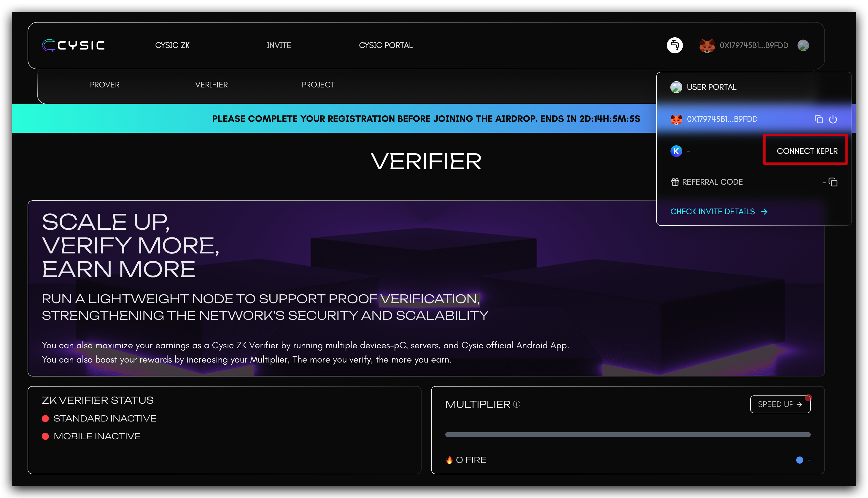Click the multiplier progress bar
This screenshot has width=868, height=498.
point(627,434)
